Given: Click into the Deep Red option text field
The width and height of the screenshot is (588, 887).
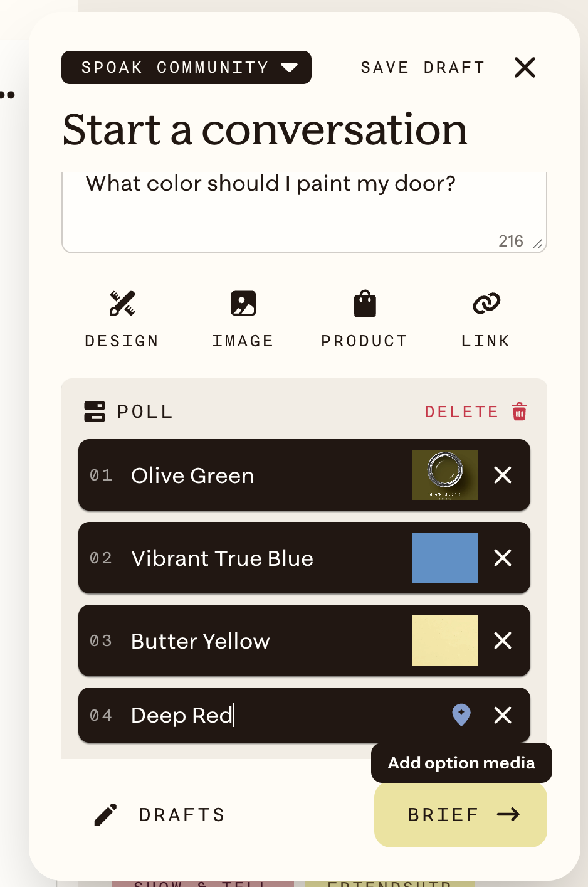Looking at the screenshot, I should (282, 715).
